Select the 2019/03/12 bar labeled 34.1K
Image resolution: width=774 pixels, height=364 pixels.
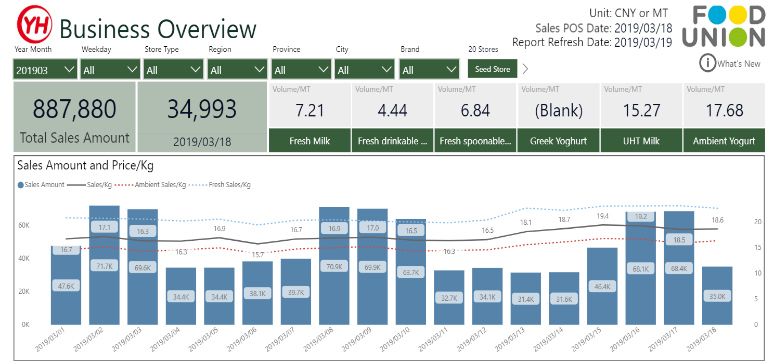488,296
